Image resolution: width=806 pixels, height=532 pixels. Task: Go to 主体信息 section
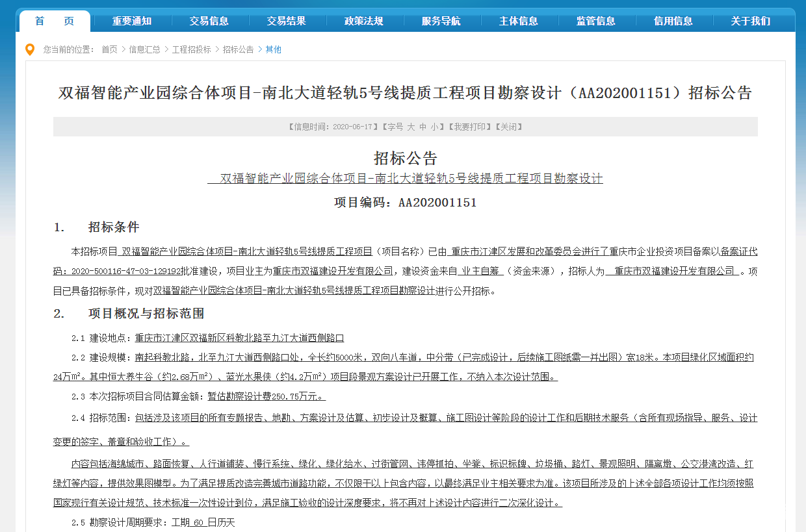point(519,21)
